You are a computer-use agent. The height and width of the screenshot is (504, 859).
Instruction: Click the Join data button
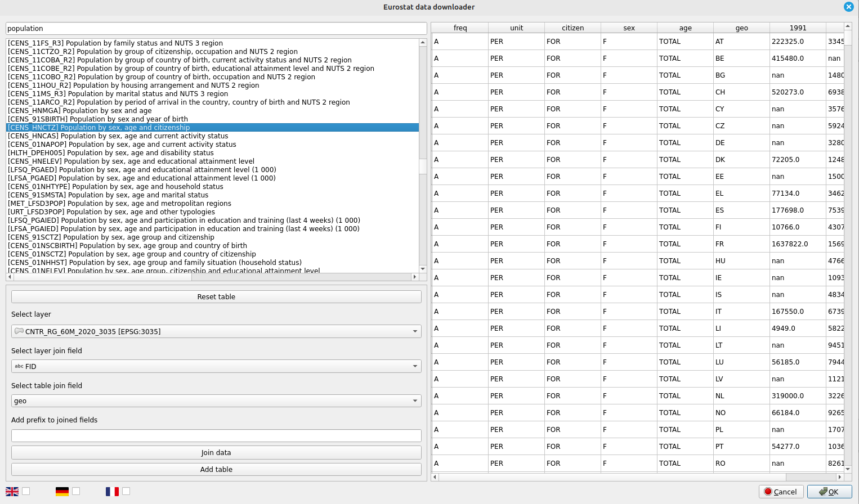[216, 452]
